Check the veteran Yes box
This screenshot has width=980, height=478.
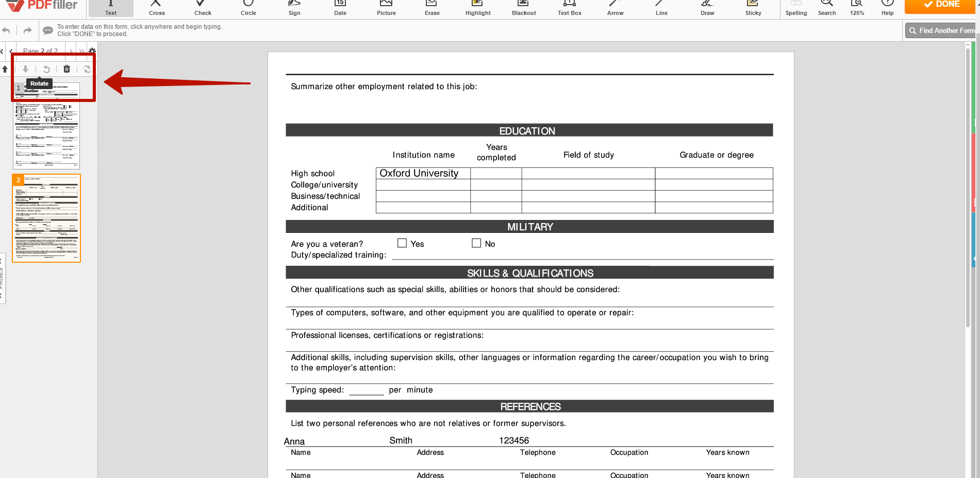[x=402, y=243]
